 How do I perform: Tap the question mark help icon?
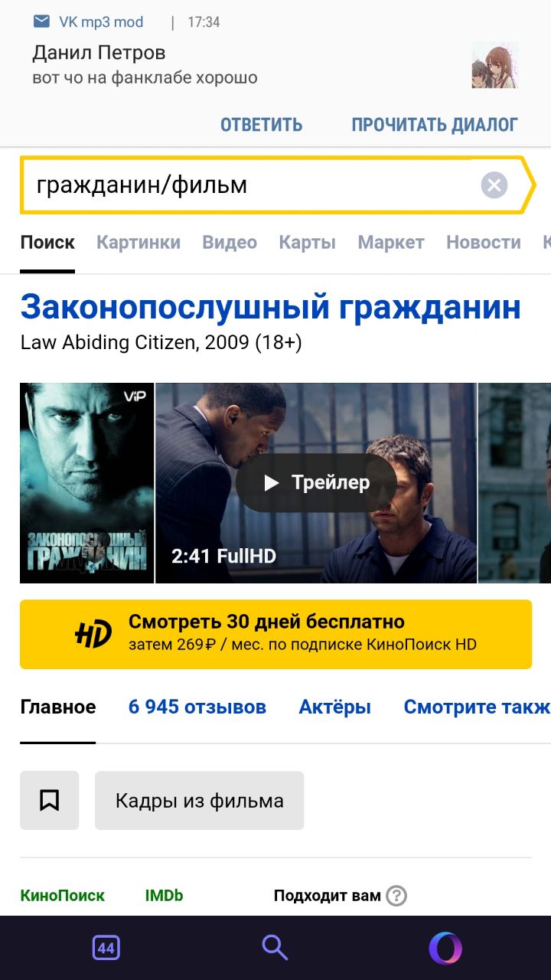click(396, 896)
